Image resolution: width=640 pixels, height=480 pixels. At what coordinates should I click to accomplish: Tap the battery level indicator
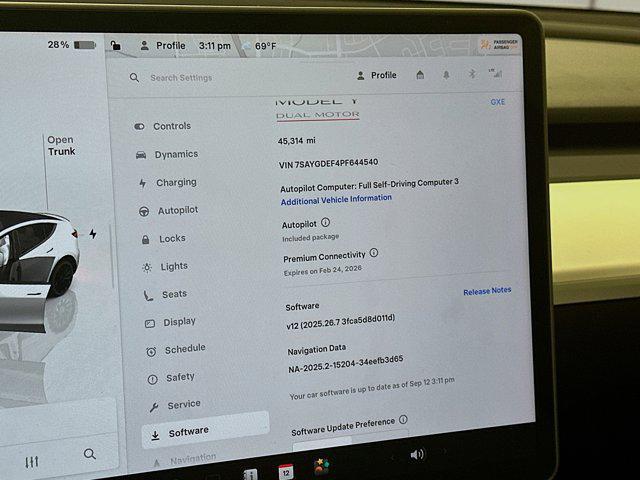[x=72, y=44]
